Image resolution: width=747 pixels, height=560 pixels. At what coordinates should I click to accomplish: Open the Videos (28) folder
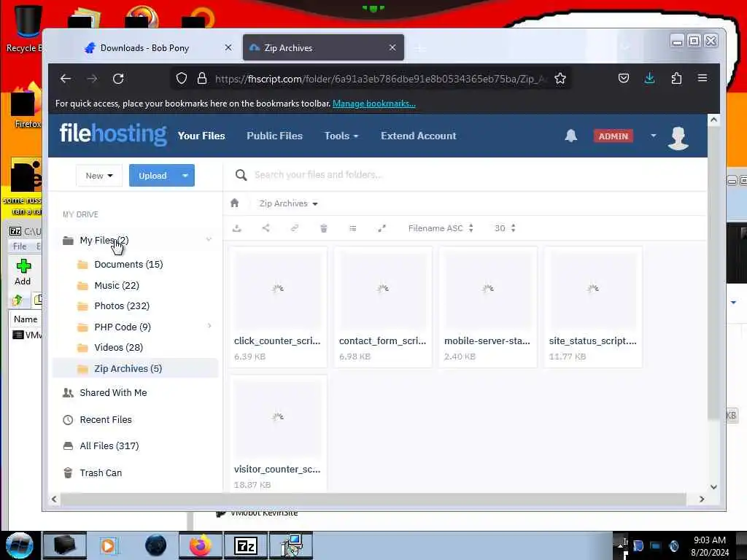(118, 347)
